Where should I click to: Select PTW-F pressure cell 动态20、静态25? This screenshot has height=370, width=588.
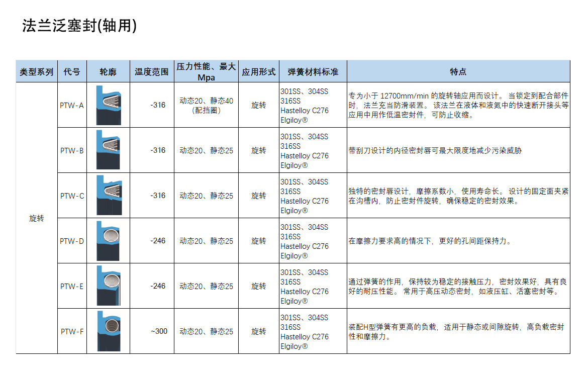[x=206, y=331]
